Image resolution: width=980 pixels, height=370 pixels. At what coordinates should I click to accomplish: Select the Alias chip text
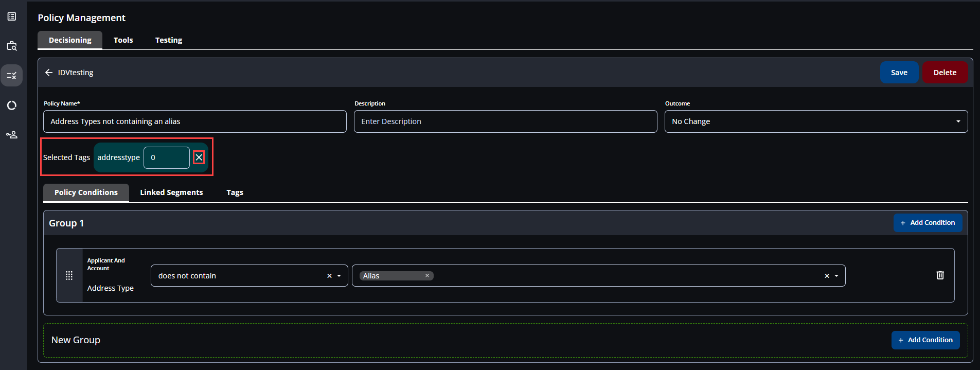371,276
